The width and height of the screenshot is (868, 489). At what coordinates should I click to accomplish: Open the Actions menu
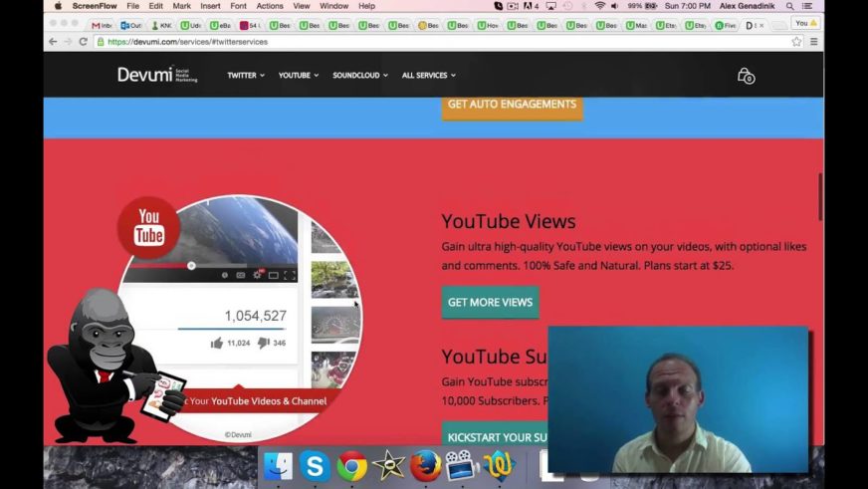tap(270, 6)
